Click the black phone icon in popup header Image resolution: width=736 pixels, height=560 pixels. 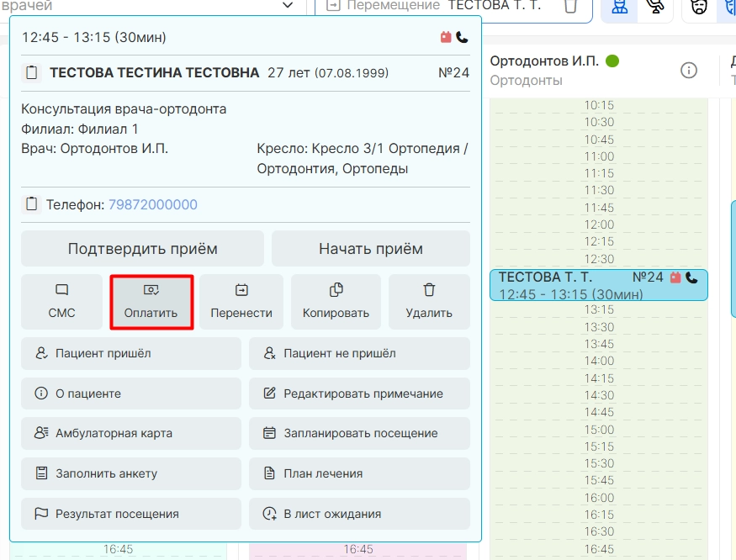point(463,37)
